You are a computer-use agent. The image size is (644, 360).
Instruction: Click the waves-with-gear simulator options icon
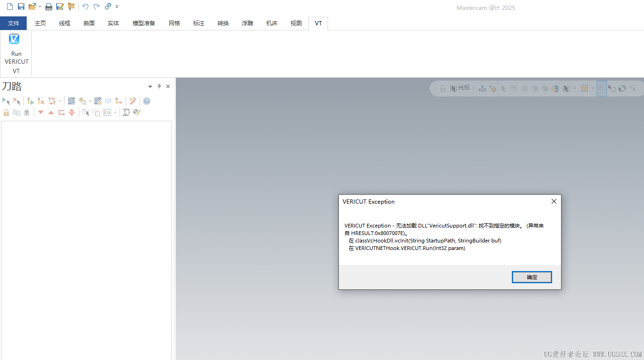click(98, 101)
